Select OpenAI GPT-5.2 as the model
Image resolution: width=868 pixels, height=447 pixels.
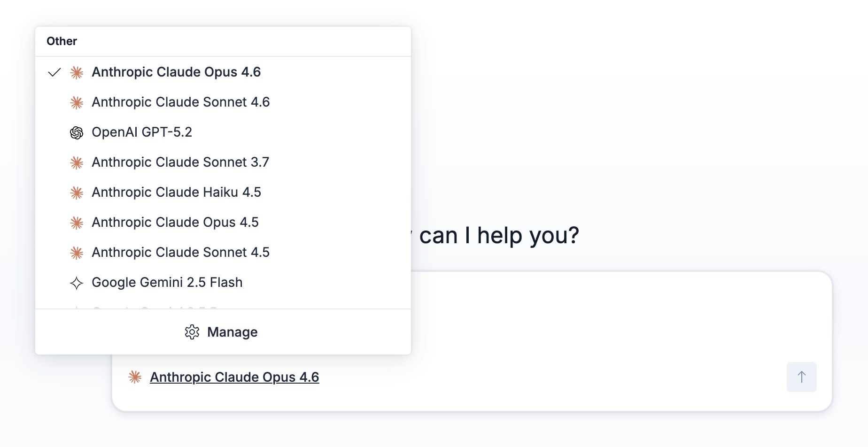click(142, 132)
